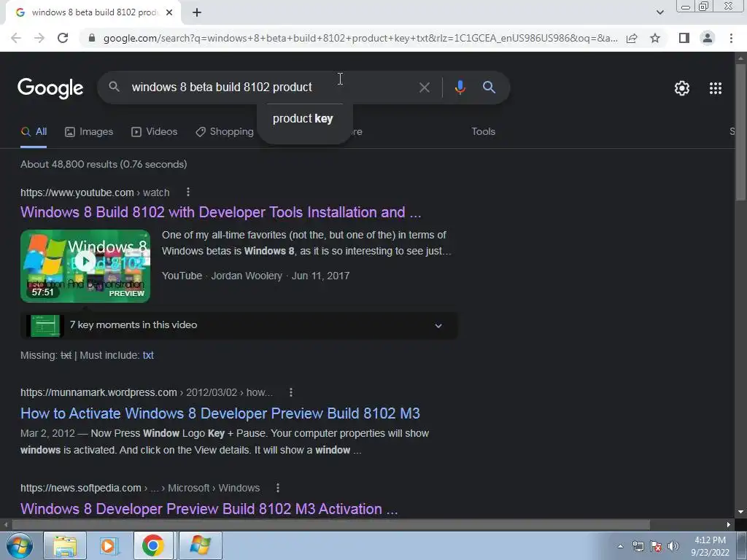Open the Action Center flag tray icon
Image resolution: width=747 pixels, height=560 pixels.
656,547
